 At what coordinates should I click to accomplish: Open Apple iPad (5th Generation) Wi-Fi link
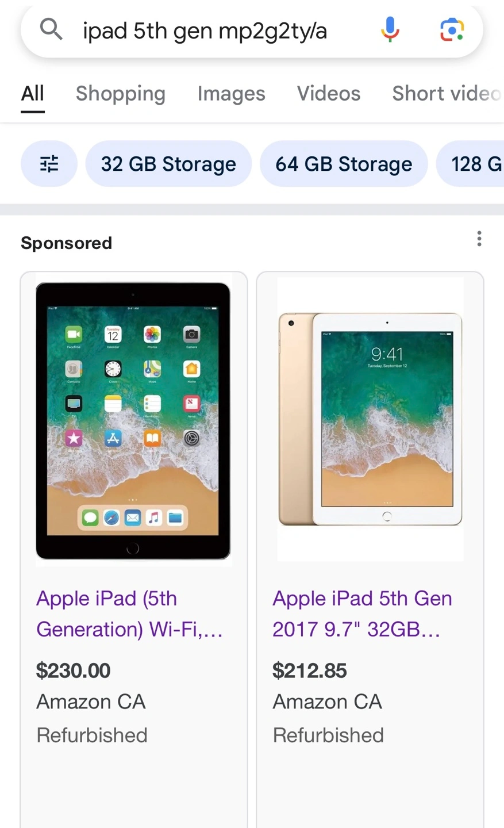[x=129, y=614]
